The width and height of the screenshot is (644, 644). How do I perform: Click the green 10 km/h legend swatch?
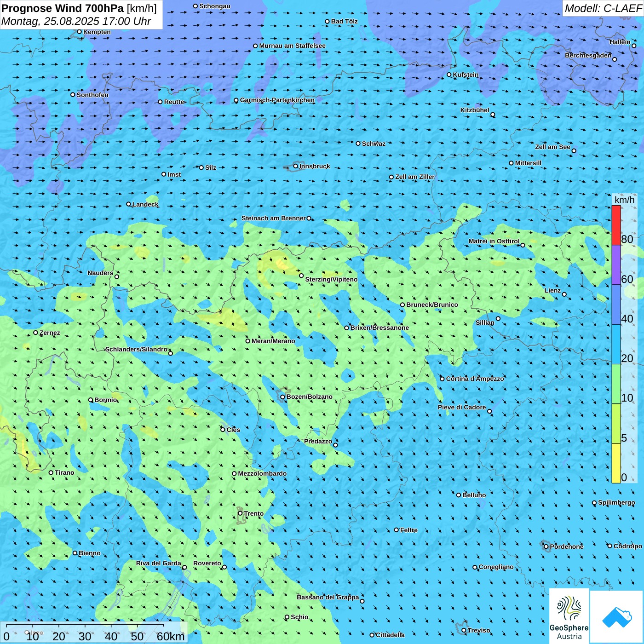tap(616, 384)
